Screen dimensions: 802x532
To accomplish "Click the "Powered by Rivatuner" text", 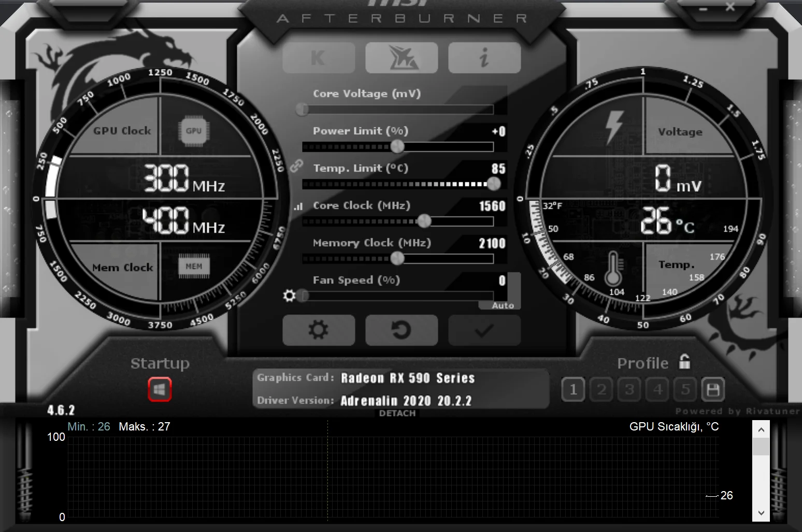I will click(738, 411).
